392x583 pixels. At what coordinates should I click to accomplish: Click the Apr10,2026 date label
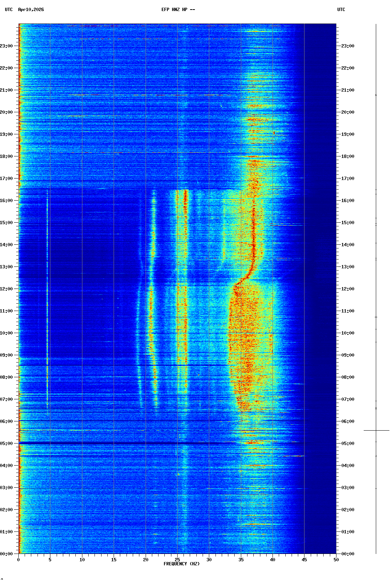tap(31, 10)
